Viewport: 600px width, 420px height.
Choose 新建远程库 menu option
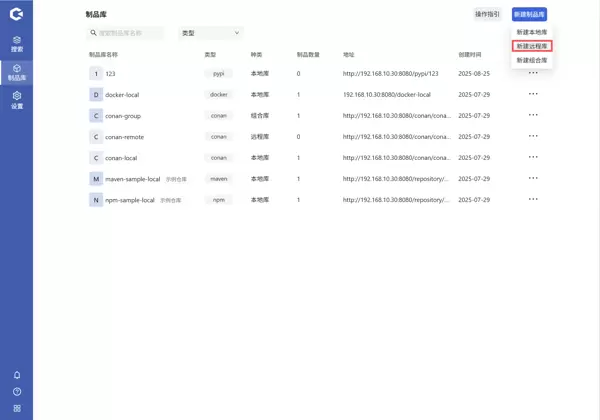tap(531, 46)
